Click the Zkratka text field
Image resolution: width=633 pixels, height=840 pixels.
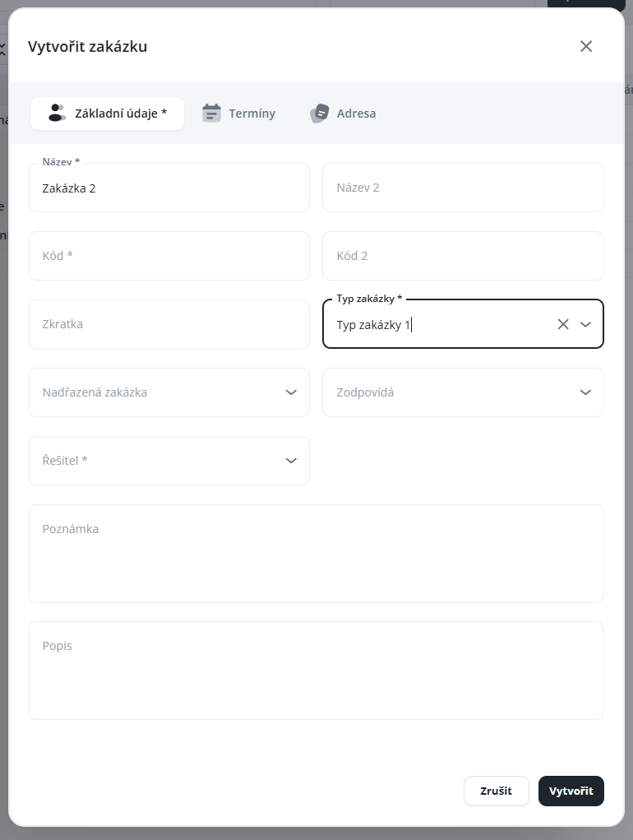click(169, 324)
